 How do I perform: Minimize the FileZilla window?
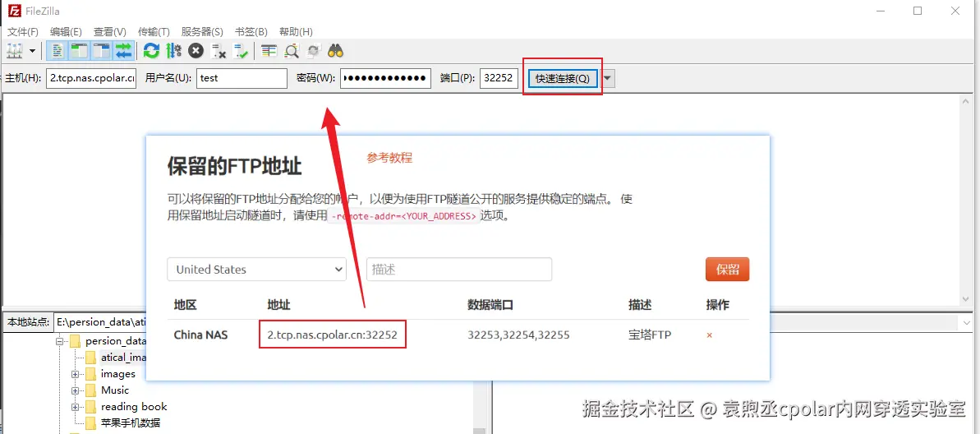(881, 11)
